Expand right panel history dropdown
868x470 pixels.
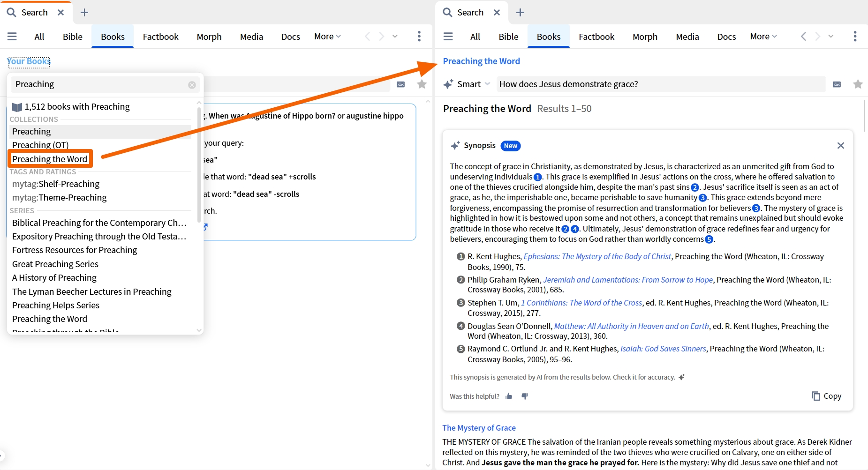tap(831, 37)
